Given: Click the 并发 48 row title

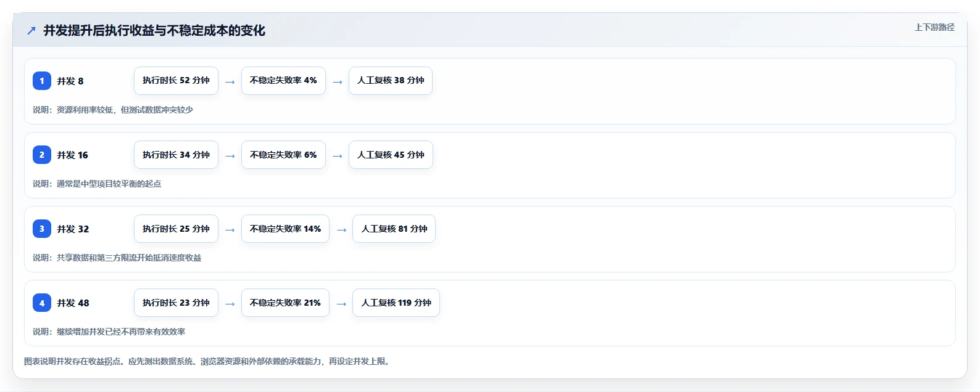Looking at the screenshot, I should tap(73, 303).
